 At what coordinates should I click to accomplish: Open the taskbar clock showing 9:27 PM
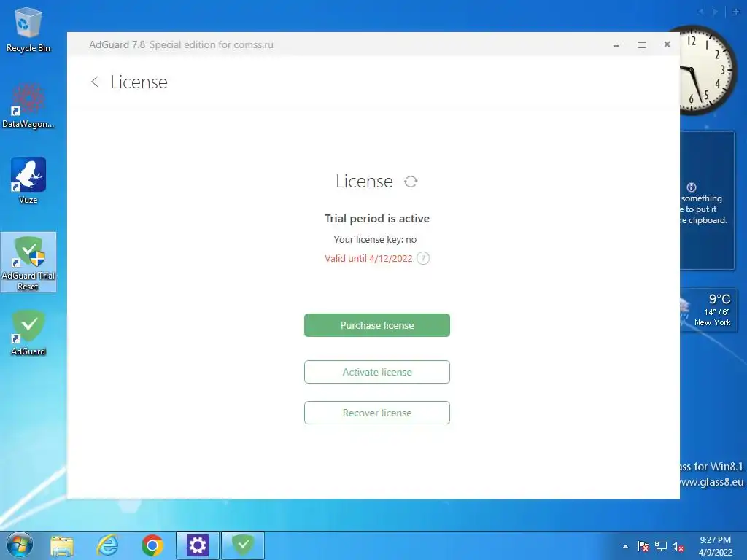click(x=715, y=546)
